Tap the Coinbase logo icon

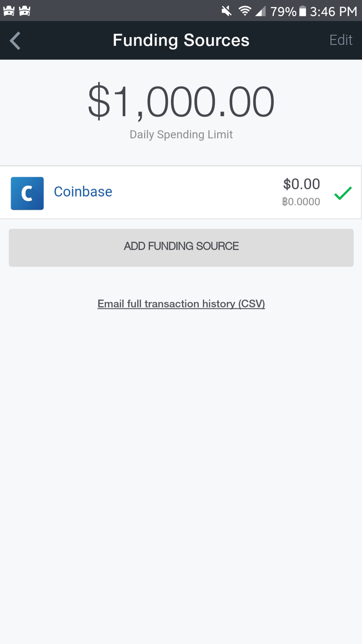point(27,193)
